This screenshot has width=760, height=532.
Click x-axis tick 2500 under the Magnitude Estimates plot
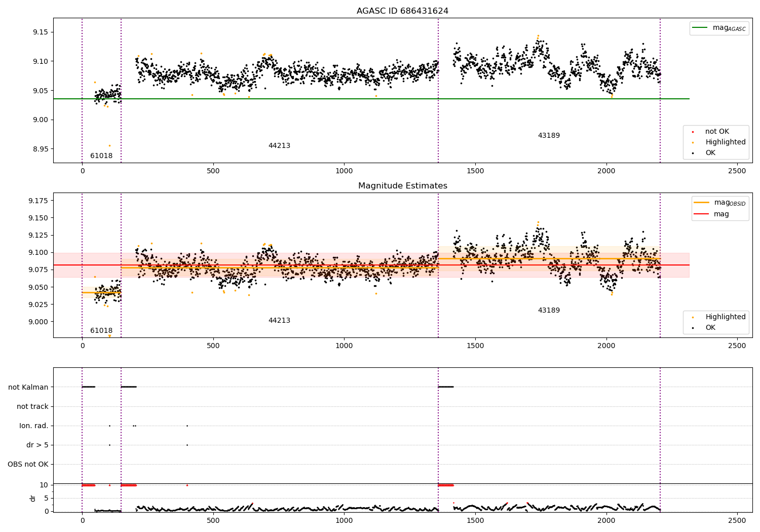tap(737, 346)
